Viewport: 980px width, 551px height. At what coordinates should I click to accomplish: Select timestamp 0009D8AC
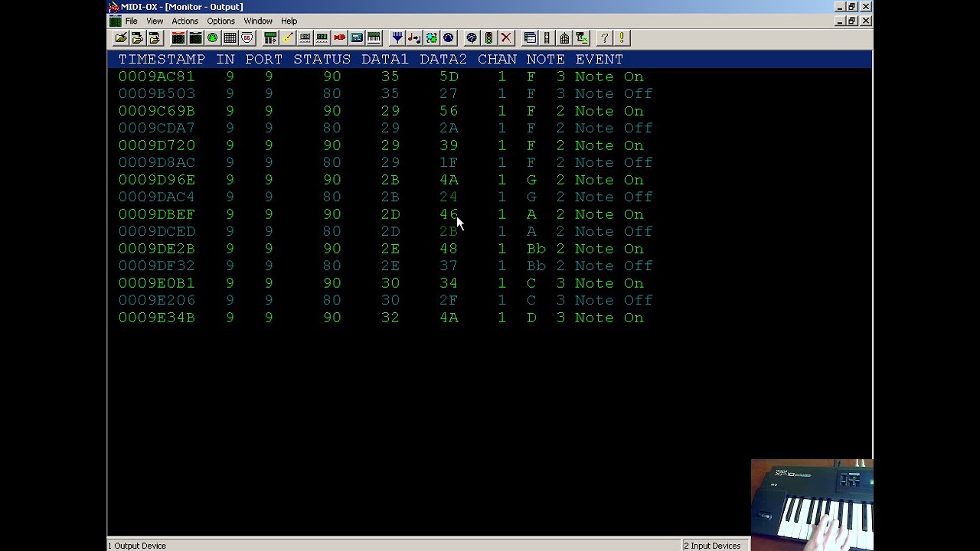pos(157,162)
